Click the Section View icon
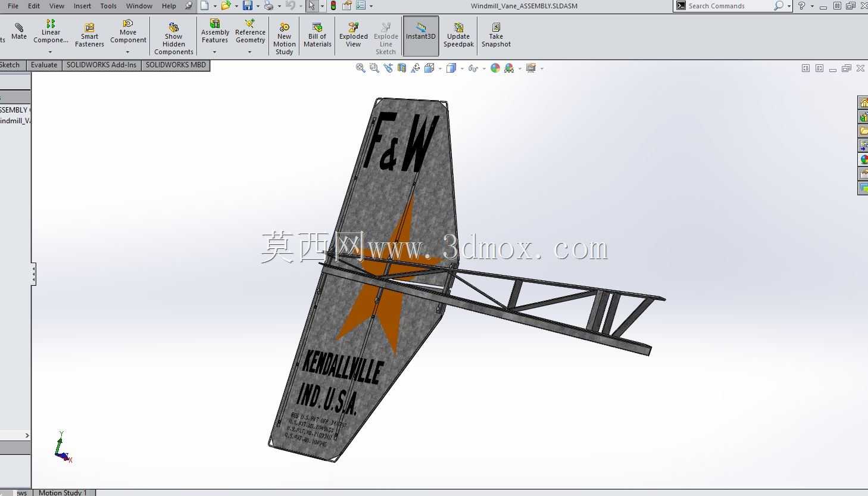Viewport: 868px width, 496px height. coord(402,68)
